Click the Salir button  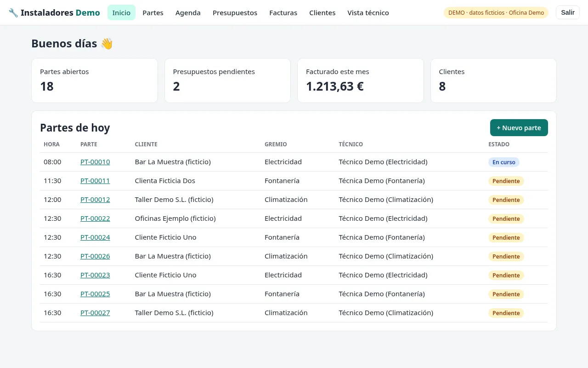click(568, 12)
